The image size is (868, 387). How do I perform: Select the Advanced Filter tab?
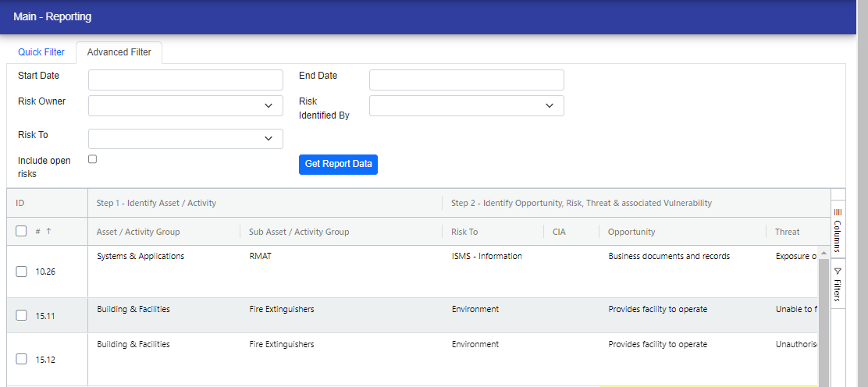click(119, 53)
